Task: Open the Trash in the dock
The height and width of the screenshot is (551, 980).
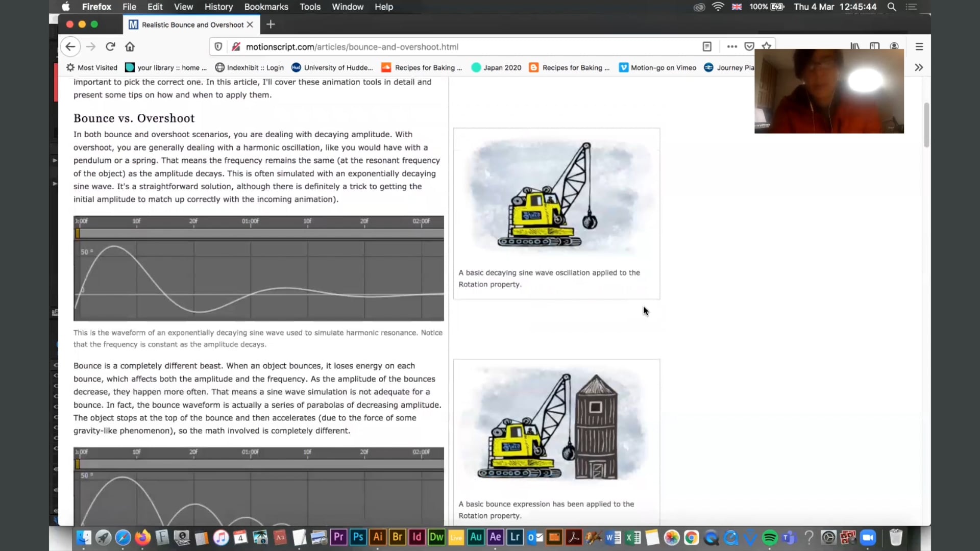Action: [896, 537]
